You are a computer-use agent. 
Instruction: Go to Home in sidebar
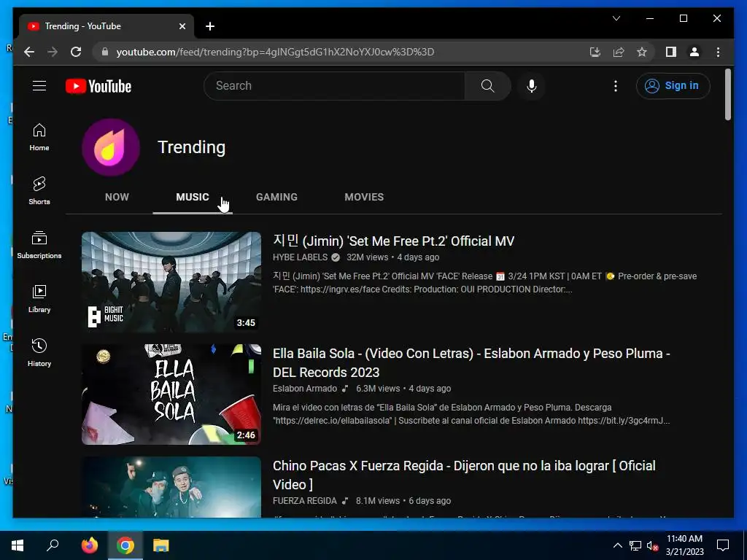click(x=39, y=136)
